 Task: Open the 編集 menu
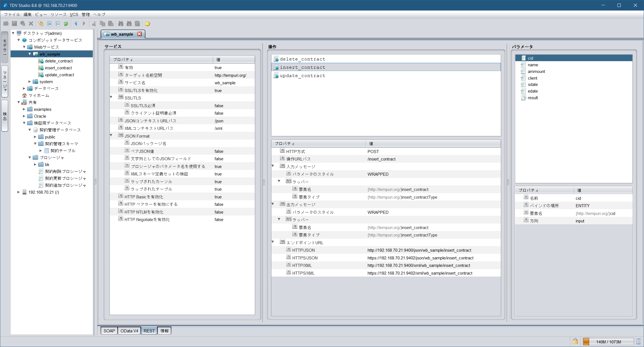coord(28,14)
